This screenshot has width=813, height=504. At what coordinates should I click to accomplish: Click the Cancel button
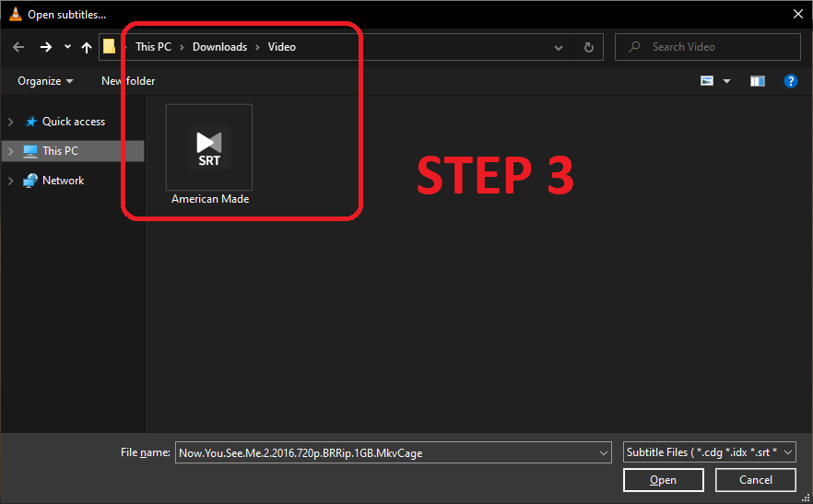756,480
